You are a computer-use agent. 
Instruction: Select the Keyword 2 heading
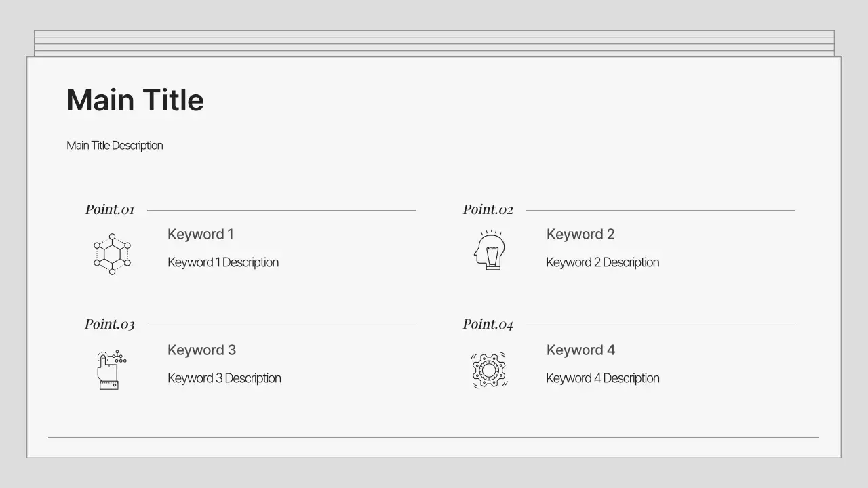coord(580,235)
